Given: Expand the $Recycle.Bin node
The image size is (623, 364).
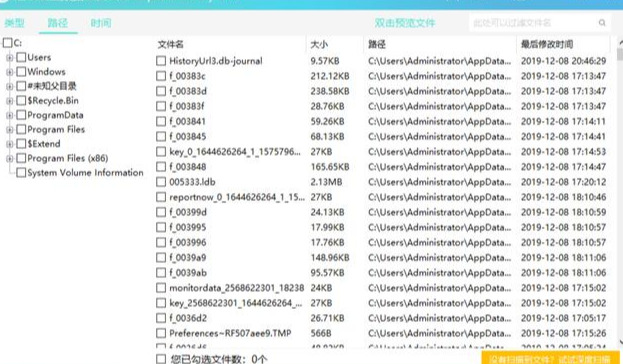Looking at the screenshot, I should click(10, 101).
